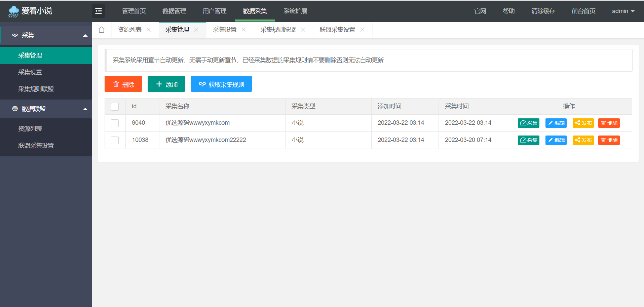Close the 采集设置 tab
Viewport: 644px width, 307px height.
pyautogui.click(x=243, y=30)
